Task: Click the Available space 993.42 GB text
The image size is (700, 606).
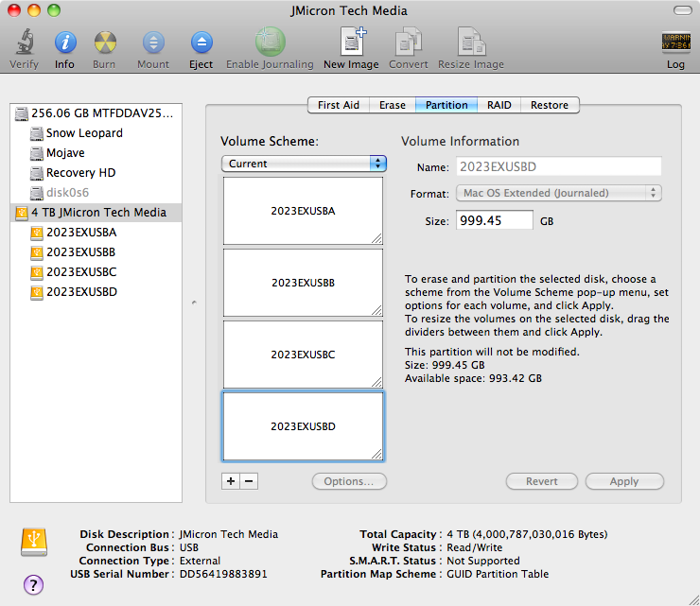Action: (x=473, y=378)
